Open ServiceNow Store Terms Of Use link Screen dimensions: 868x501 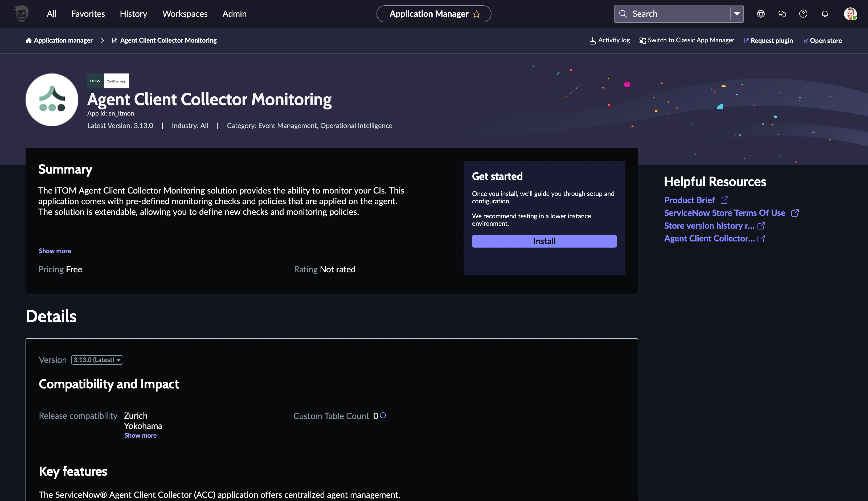pos(725,213)
